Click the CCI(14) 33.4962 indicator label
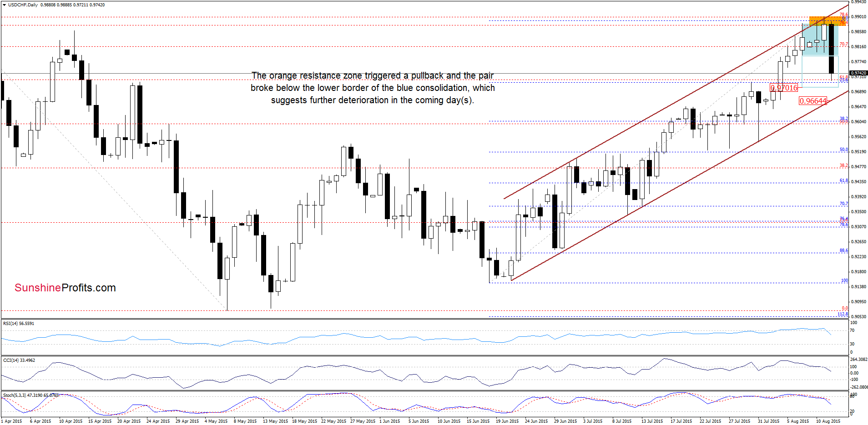868x425 pixels. pos(19,360)
